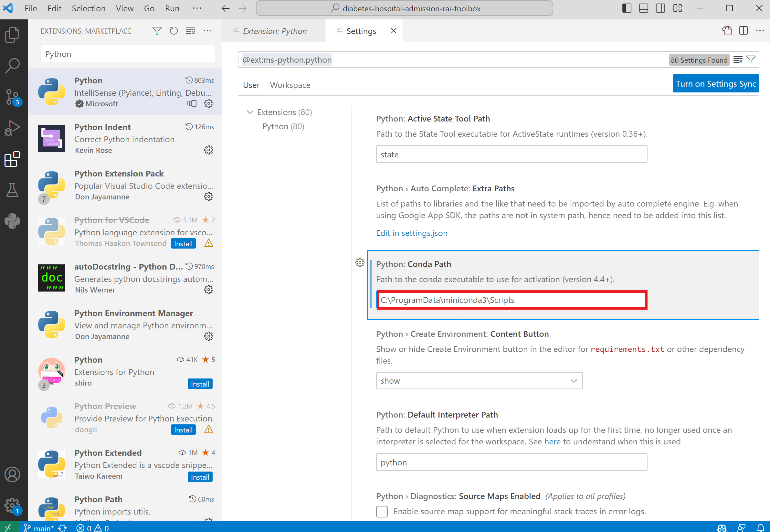
Task: Turn on Settings Sync
Action: click(x=716, y=84)
